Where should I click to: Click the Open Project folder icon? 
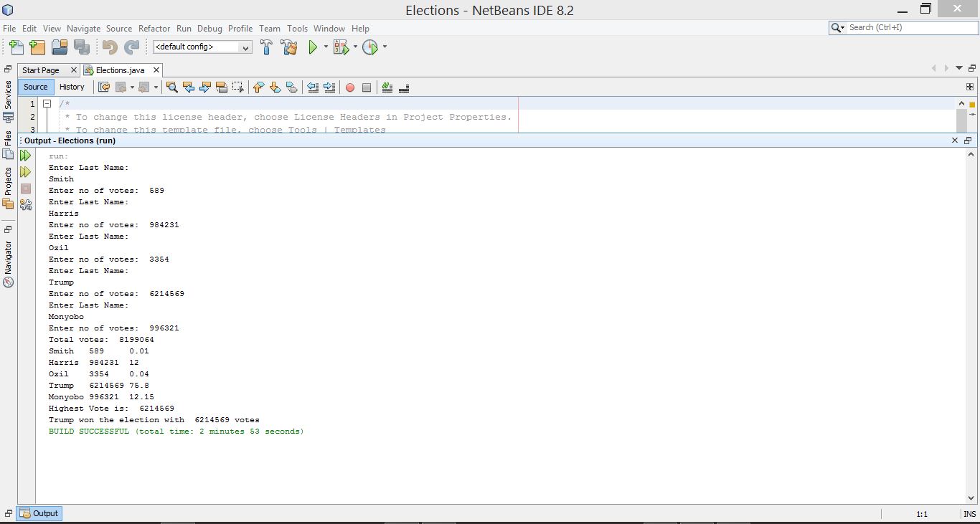pos(60,47)
